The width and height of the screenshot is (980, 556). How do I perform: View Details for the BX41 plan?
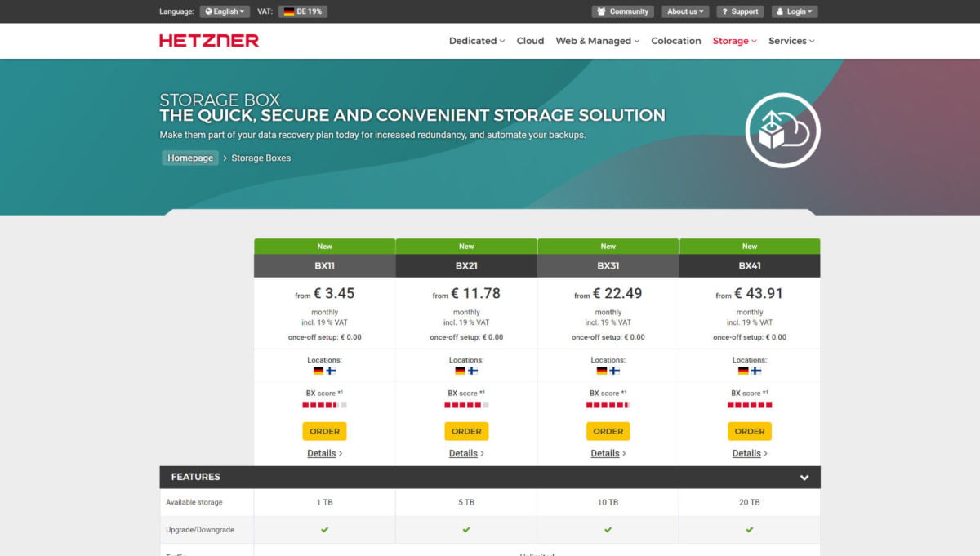750,453
